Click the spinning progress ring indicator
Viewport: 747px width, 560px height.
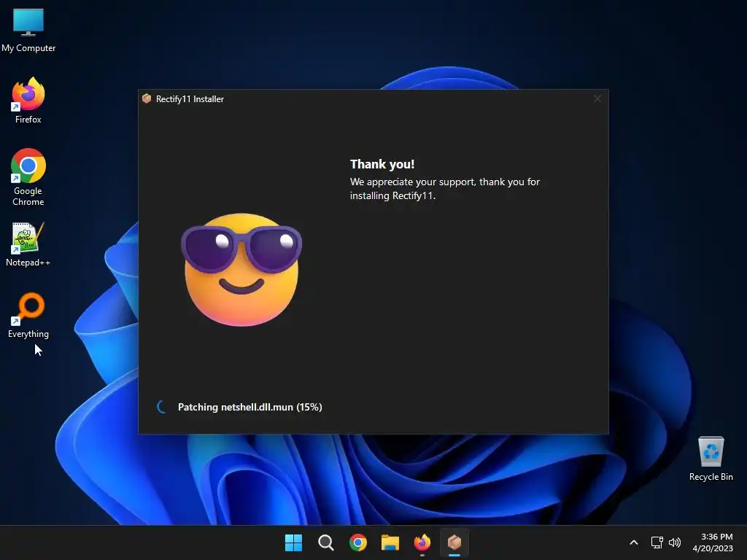click(x=162, y=407)
